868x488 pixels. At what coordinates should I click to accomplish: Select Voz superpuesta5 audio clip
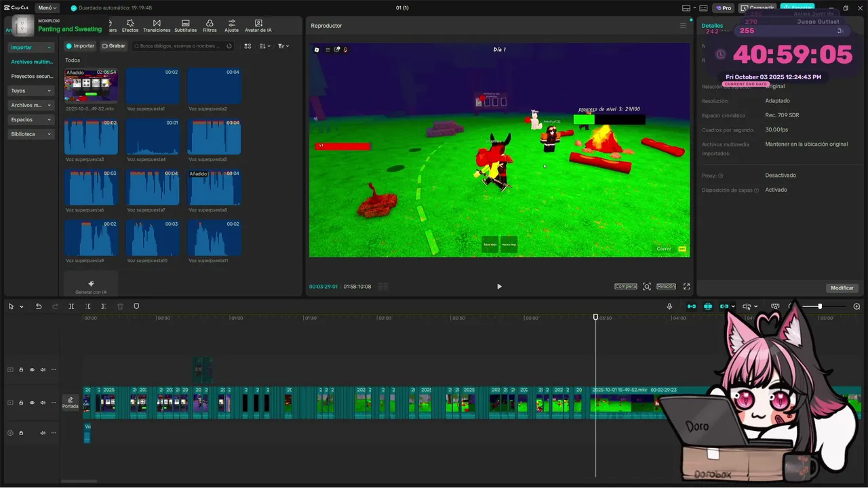(x=214, y=136)
